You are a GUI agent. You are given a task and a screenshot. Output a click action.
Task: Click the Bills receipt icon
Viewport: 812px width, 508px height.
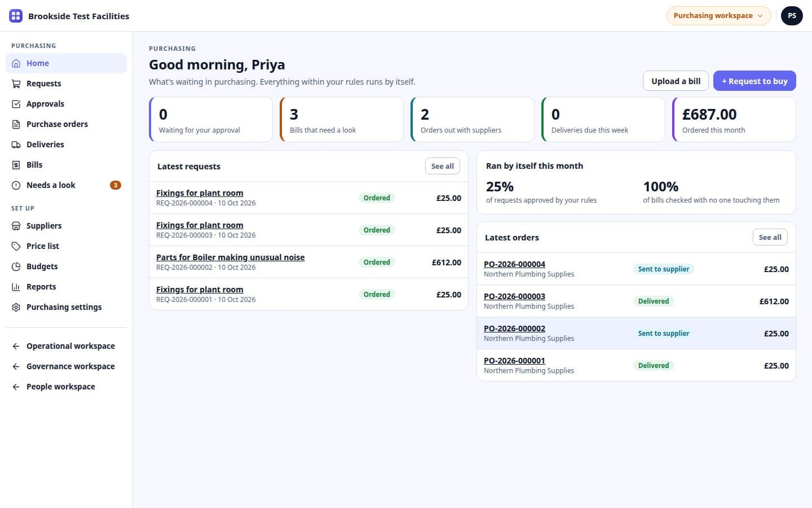(16, 165)
